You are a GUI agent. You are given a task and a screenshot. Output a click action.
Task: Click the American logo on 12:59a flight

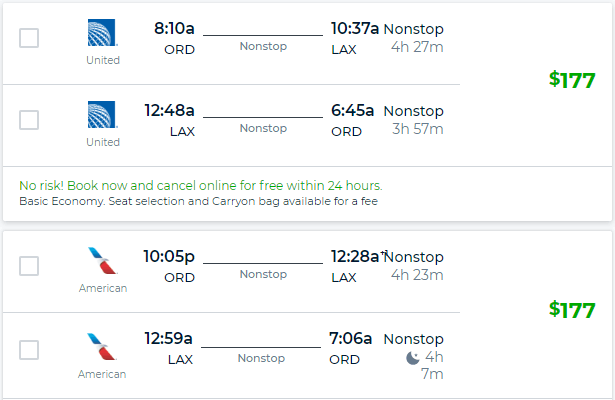point(102,346)
